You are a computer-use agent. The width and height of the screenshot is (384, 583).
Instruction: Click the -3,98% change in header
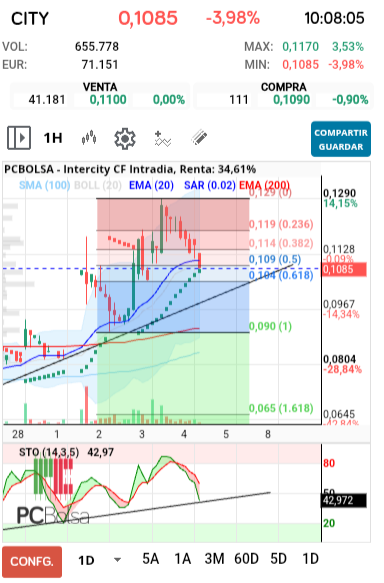pos(233,18)
